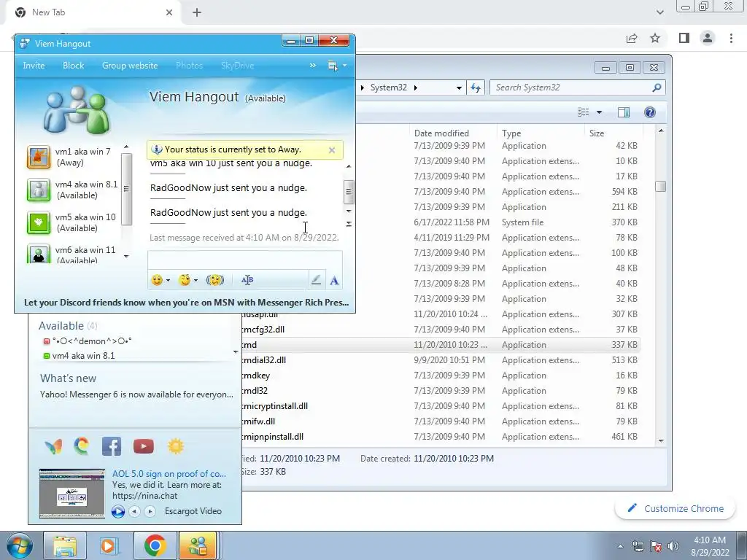Screen dimensions: 747x560
Task: Click Chrome bookmark star icon
Action: (655, 39)
